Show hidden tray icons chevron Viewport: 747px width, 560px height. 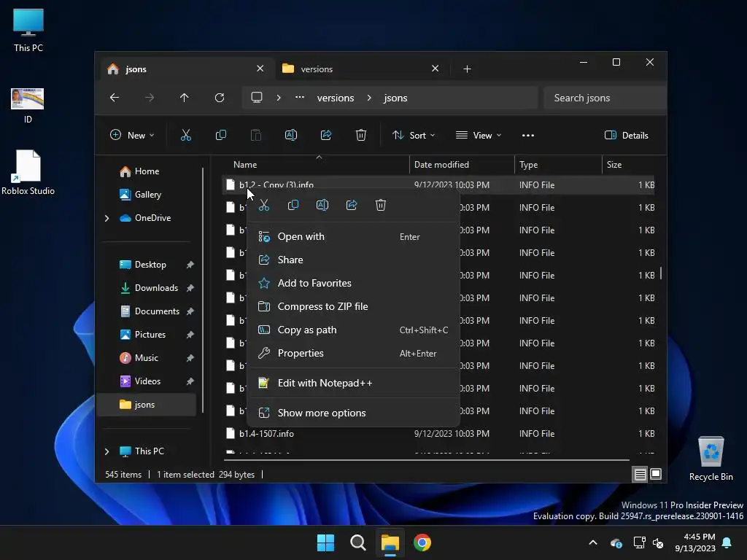pyautogui.click(x=593, y=542)
